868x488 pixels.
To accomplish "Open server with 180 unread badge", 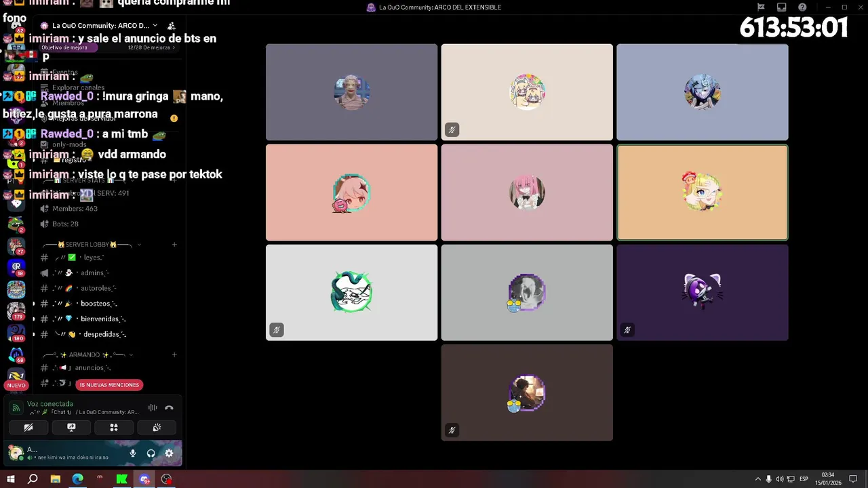I will click(16, 333).
